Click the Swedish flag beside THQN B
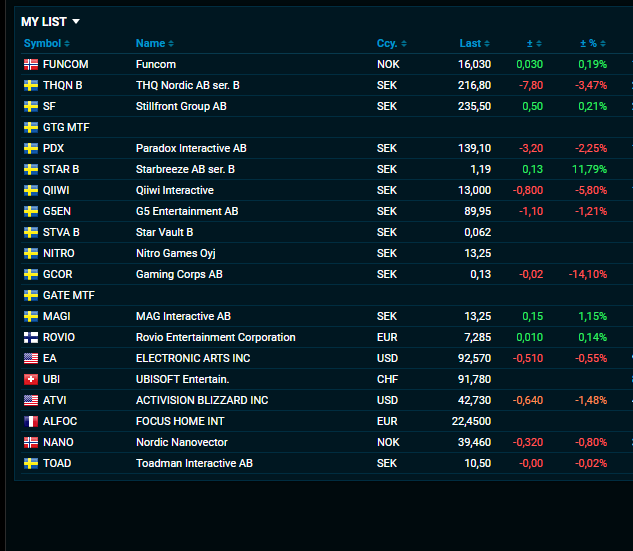Screen dimensions: 633x551 point(31,85)
